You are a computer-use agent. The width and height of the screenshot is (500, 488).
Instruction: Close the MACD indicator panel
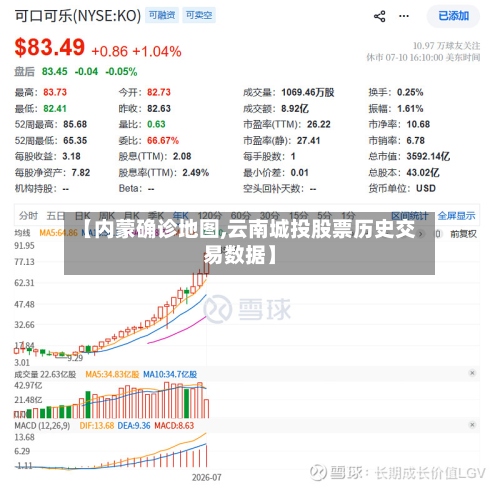472,425
